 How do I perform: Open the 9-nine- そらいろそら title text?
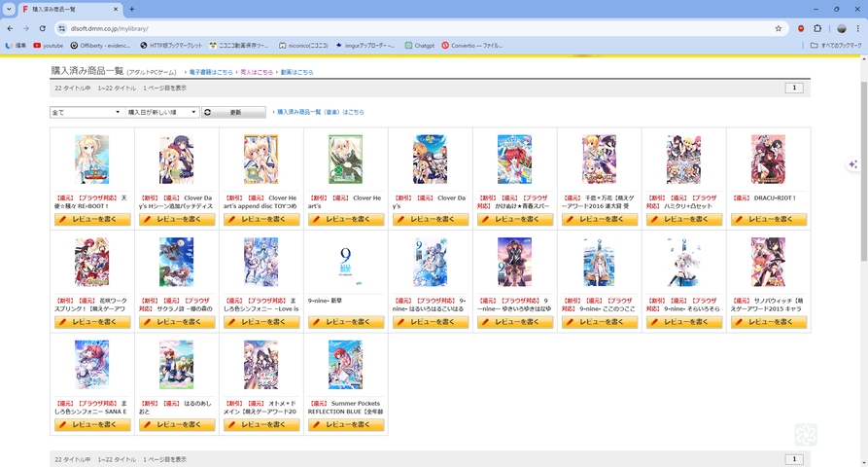click(x=682, y=305)
